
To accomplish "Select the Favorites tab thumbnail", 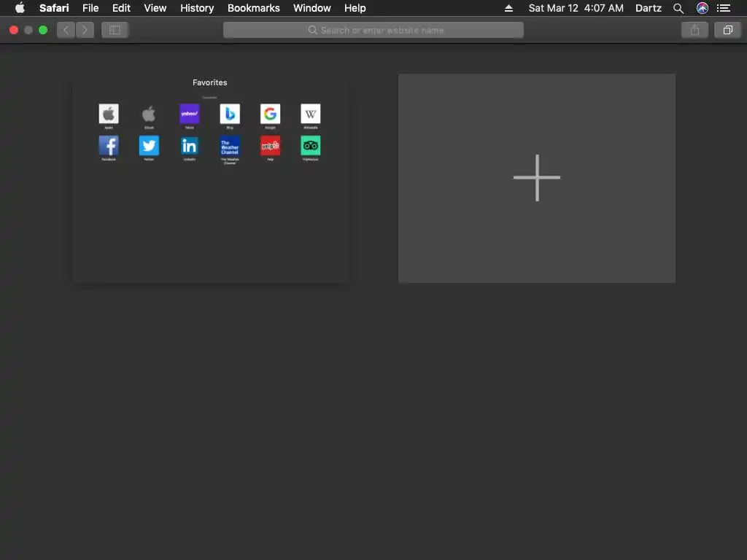I will click(x=212, y=178).
